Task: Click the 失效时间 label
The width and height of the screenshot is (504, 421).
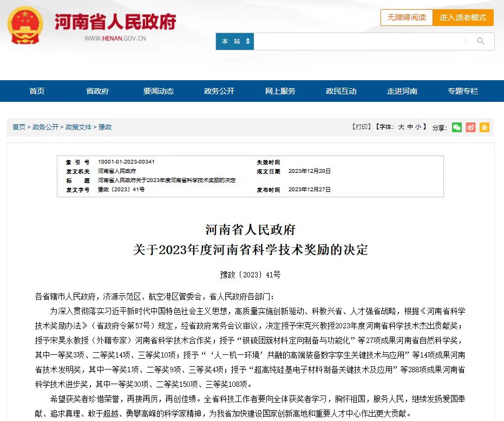Action: [x=269, y=162]
